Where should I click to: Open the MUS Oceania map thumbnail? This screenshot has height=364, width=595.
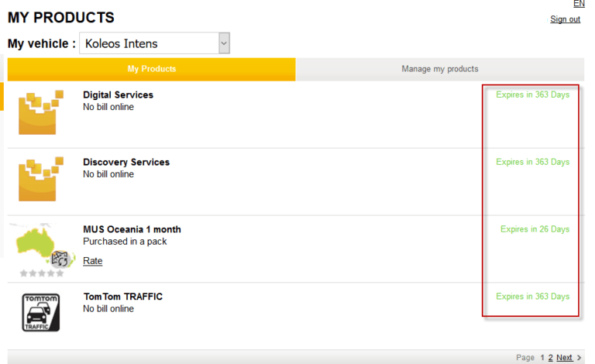click(40, 244)
